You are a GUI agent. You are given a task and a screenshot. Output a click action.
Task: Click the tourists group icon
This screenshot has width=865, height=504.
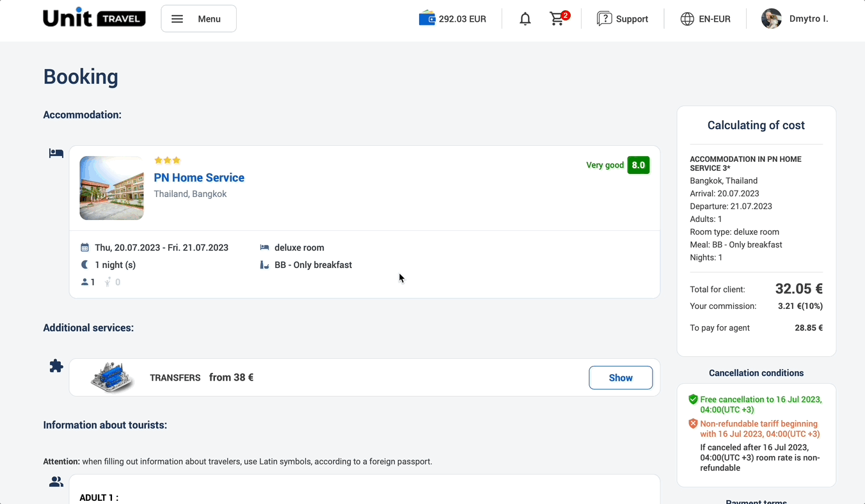pyautogui.click(x=56, y=482)
